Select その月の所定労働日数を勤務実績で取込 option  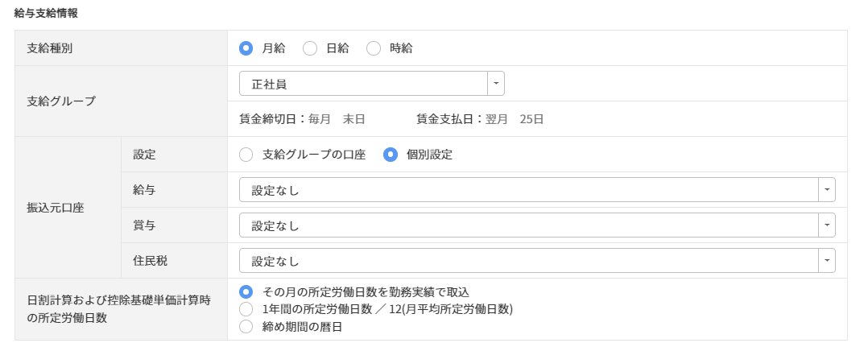point(246,291)
